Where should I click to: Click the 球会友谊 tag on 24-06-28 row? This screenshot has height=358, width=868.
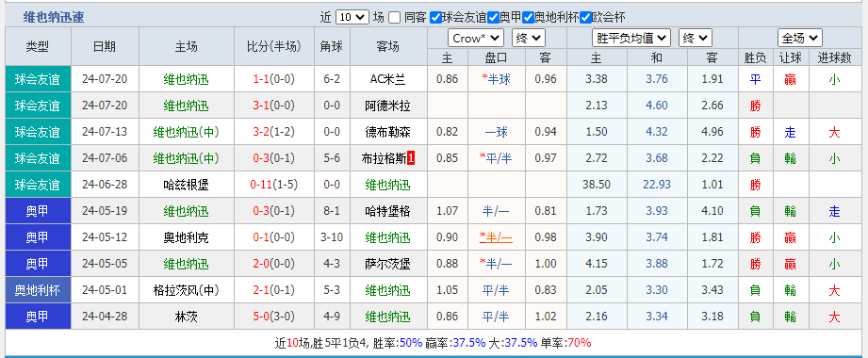click(38, 185)
